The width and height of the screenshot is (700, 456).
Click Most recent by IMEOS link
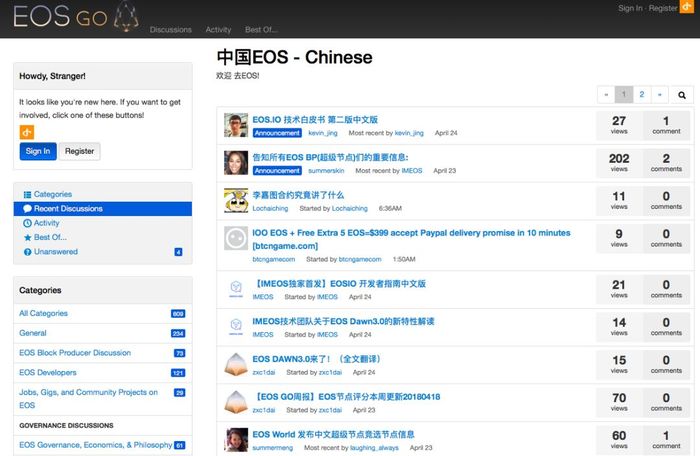(412, 171)
